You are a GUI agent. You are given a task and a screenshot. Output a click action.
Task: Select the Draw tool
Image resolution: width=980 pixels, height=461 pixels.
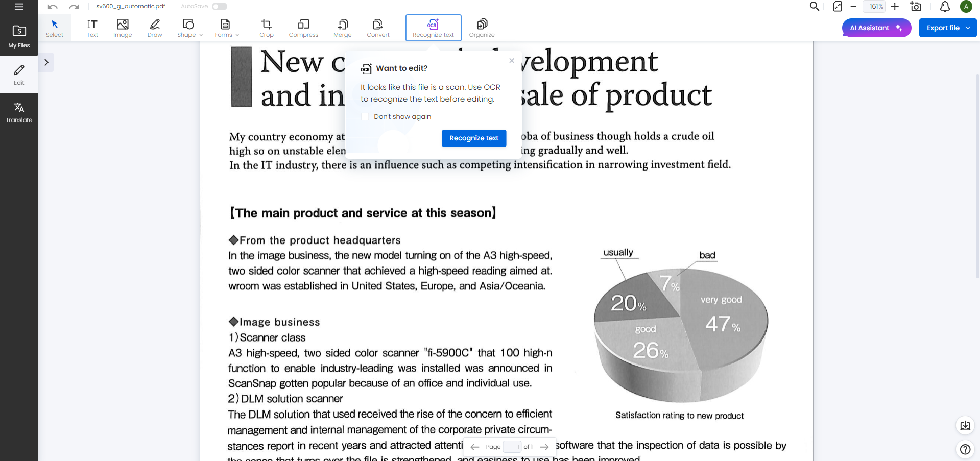coord(155,28)
